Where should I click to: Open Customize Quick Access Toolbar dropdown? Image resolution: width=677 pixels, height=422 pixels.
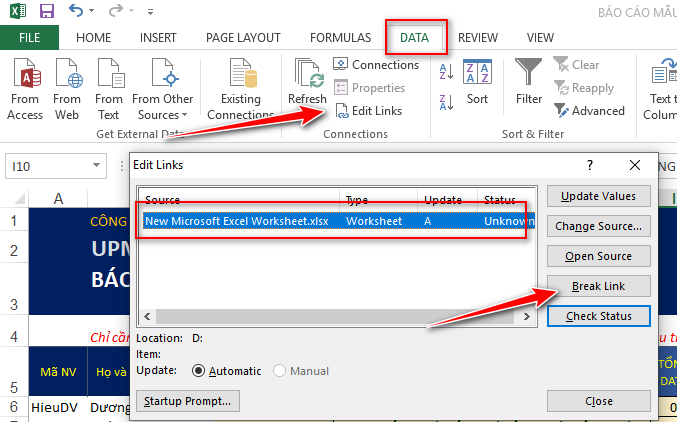150,12
